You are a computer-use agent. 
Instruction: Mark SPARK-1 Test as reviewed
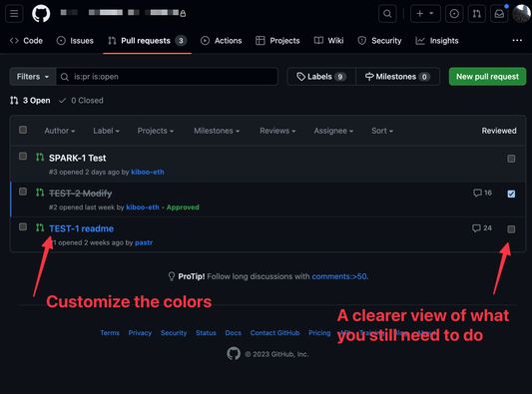[511, 159]
